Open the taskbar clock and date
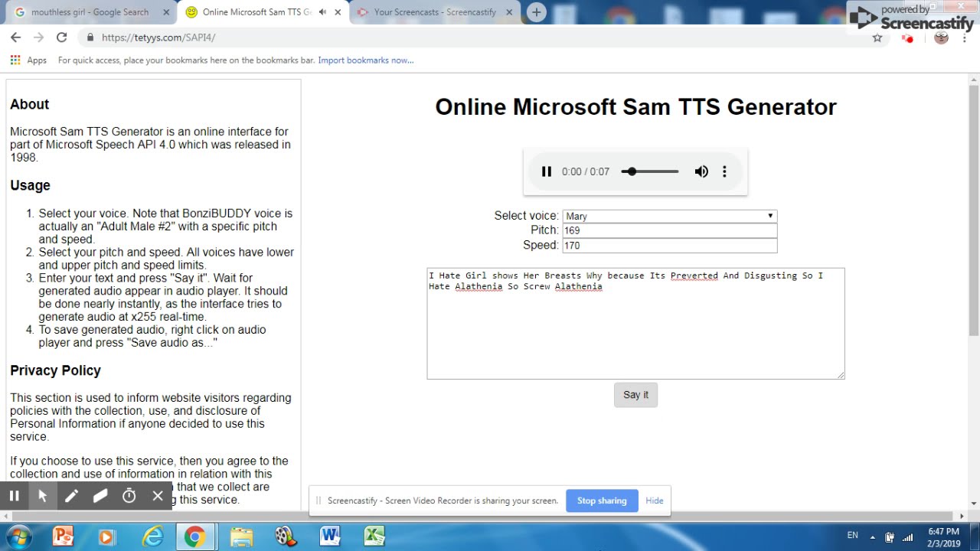980x551 pixels. click(x=943, y=537)
